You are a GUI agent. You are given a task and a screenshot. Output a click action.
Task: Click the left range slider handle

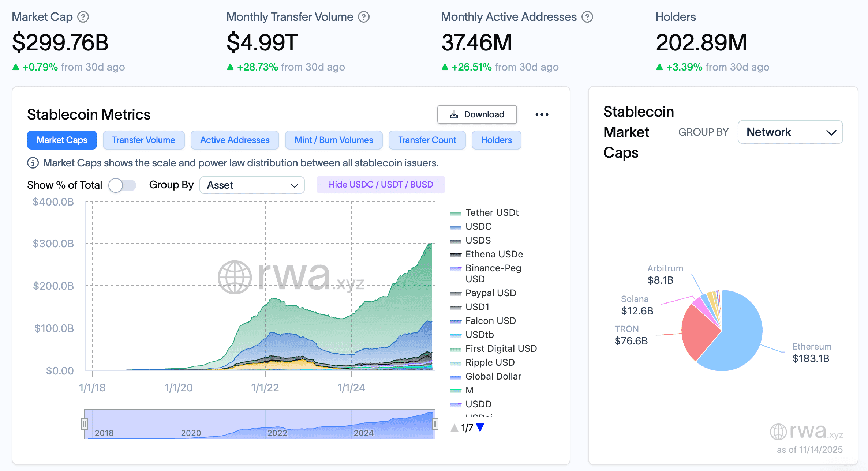pyautogui.click(x=85, y=424)
